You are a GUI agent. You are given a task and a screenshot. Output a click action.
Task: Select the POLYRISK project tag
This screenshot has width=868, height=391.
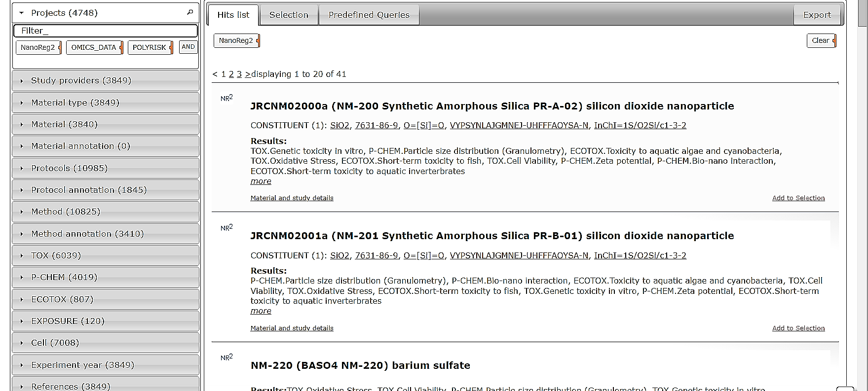pos(150,47)
